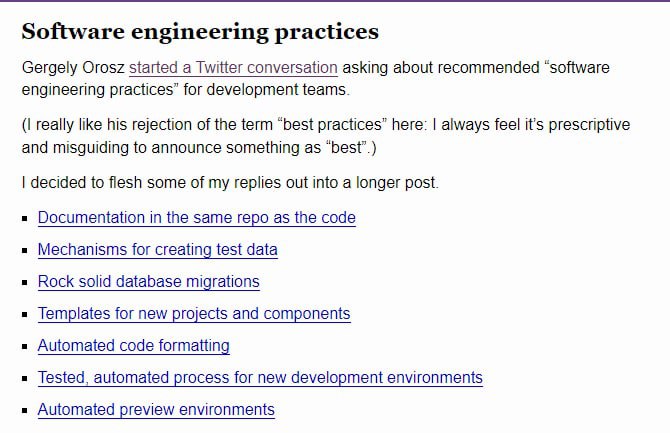Image resolution: width=670 pixels, height=433 pixels.
Task: Follow the "Rock solid database migrations" link
Action: 148,281
